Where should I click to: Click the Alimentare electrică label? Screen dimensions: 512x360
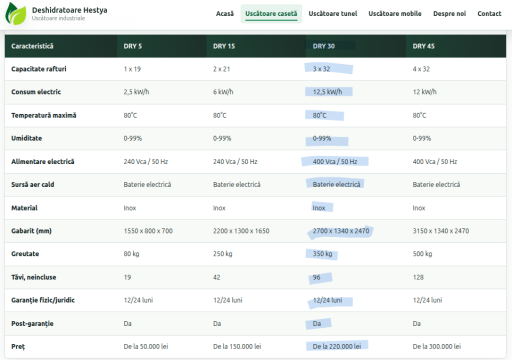tap(43, 162)
